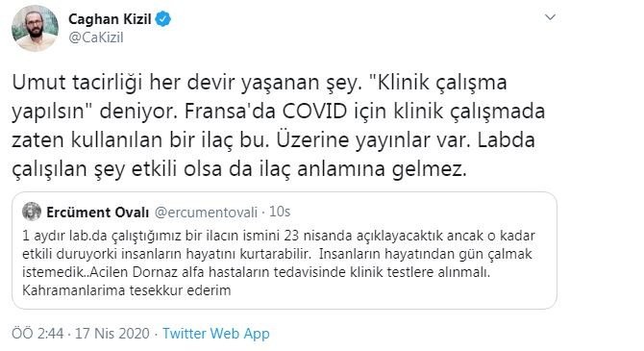The image size is (644, 351).
Task: Click "Kahramanlarima tesekkur ederim" line
Action: (127, 290)
